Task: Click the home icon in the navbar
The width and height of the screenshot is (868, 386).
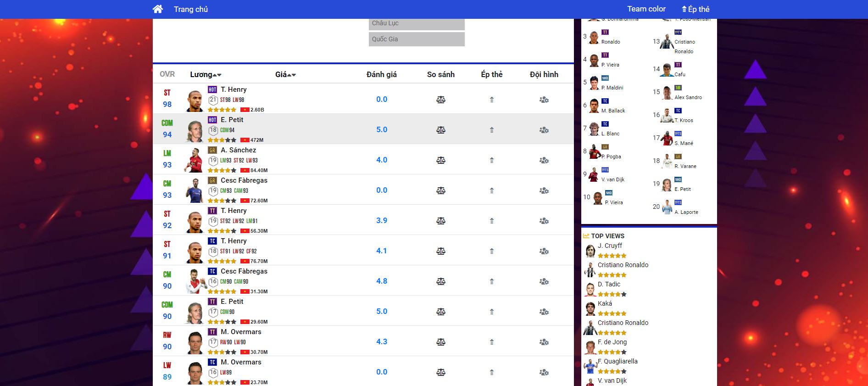Action: point(157,9)
